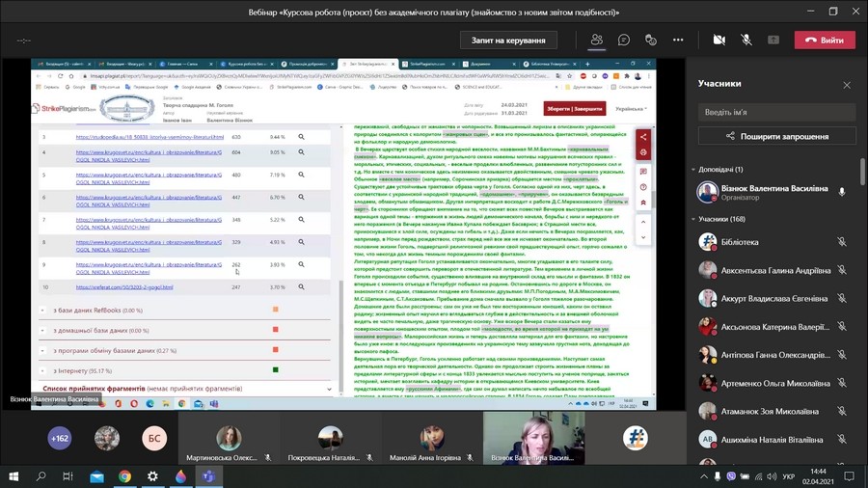Open Windows taskbar search
The height and width of the screenshot is (488, 868).
41,476
